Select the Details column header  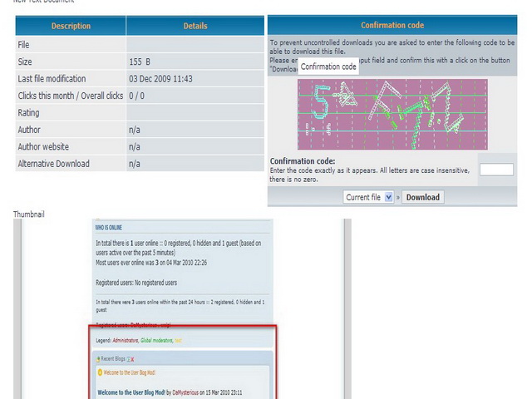coord(195,26)
